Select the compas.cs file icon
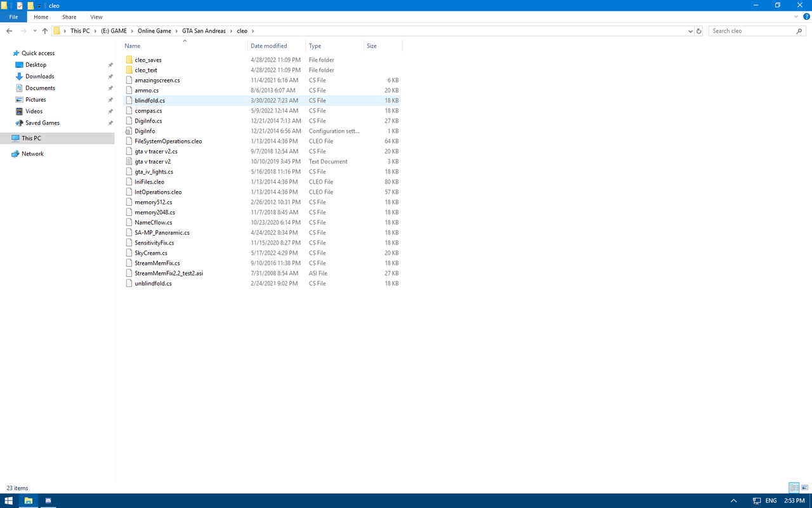 tap(129, 110)
